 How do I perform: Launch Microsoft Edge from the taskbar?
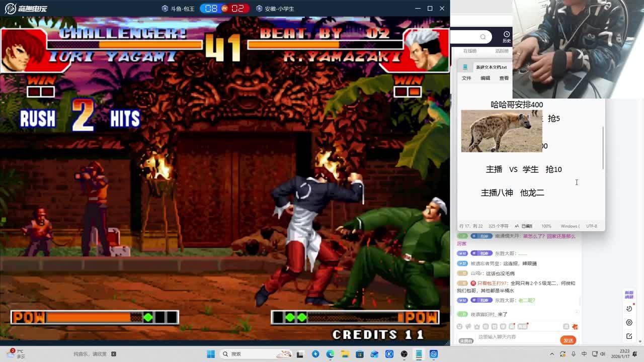330,354
